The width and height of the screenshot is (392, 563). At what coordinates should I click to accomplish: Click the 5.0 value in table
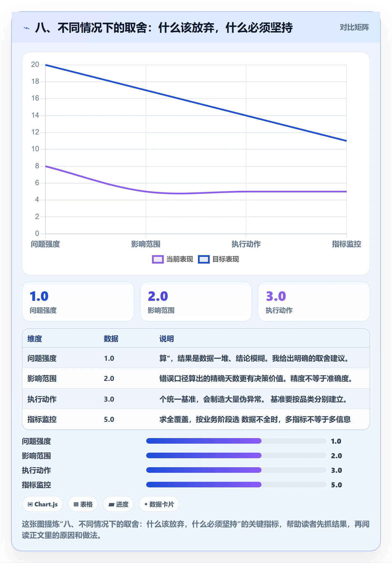[109, 419]
